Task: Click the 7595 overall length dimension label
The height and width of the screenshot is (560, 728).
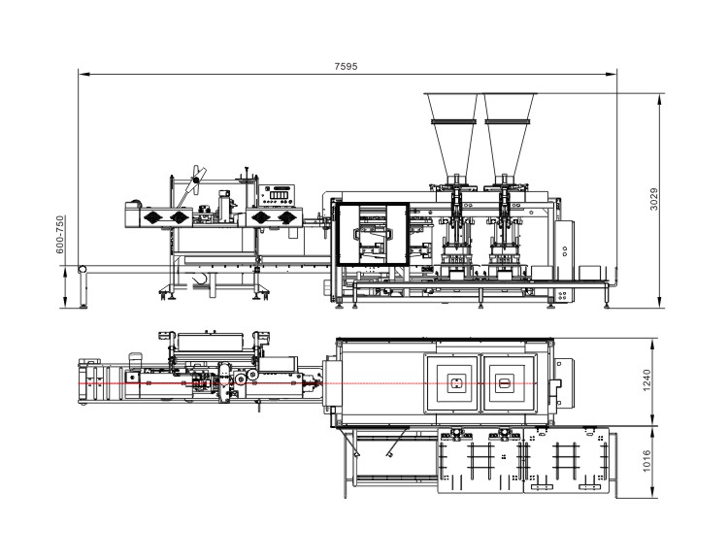Action: coord(347,65)
